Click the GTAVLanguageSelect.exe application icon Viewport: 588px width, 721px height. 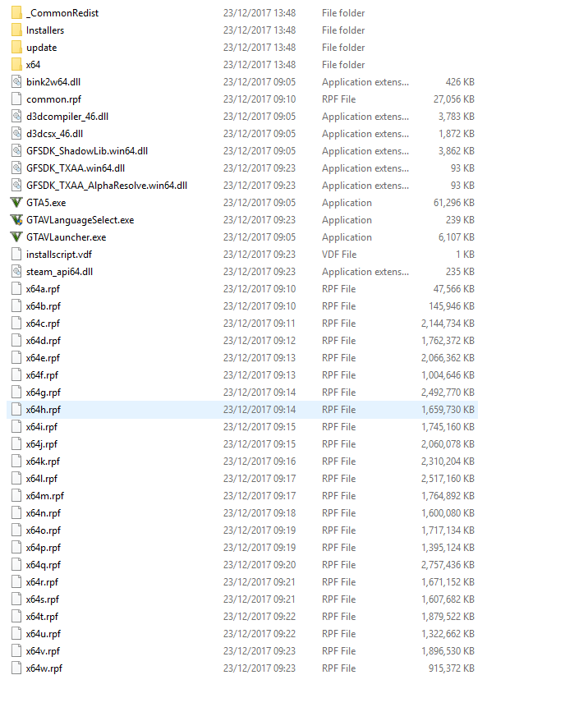click(x=16, y=220)
